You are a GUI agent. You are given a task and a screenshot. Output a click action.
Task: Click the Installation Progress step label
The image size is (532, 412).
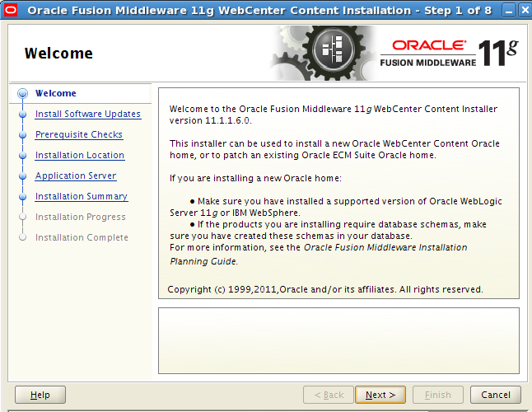click(x=81, y=217)
